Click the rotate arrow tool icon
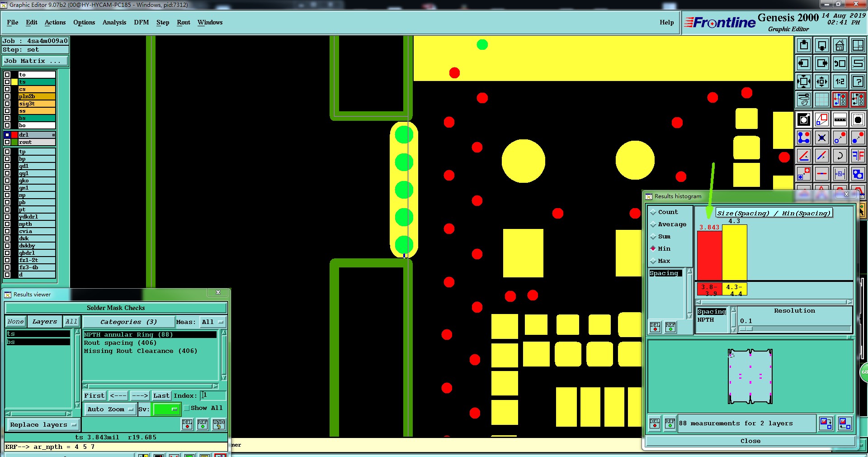The image size is (868, 457). coord(840,156)
